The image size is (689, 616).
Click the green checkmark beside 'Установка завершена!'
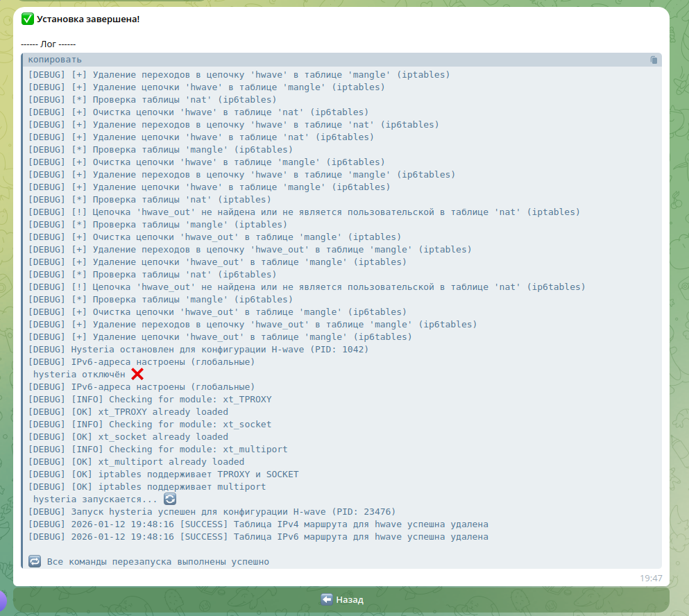pos(28,19)
